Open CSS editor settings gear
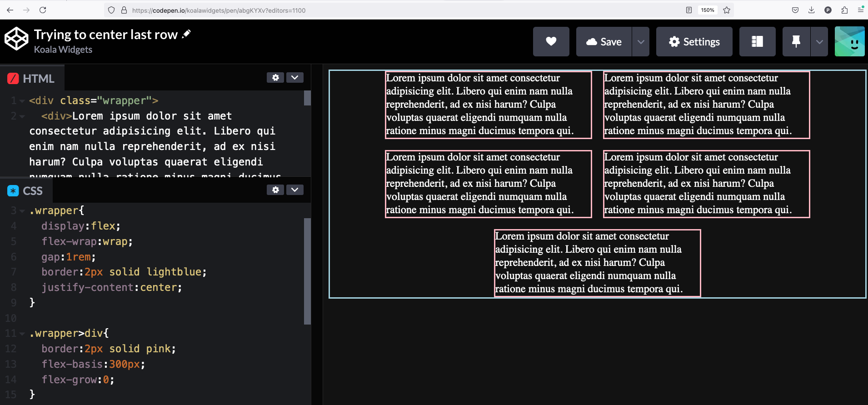Screen dimensions: 868x405 point(275,190)
